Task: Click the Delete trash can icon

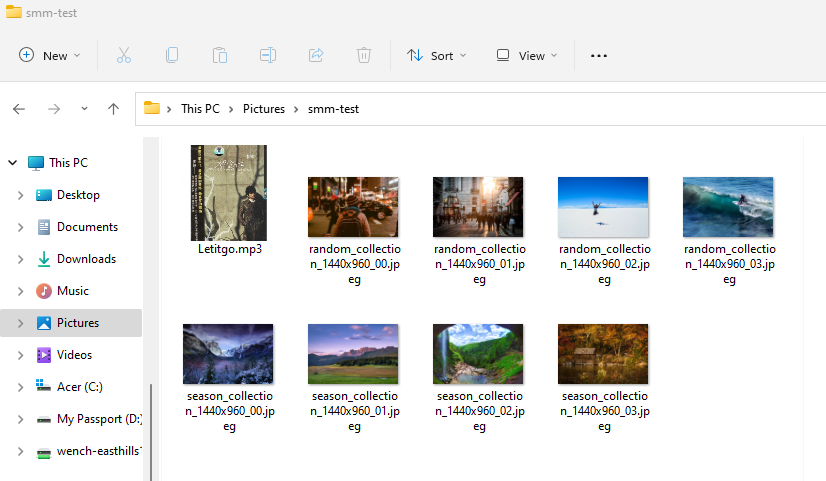Action: [363, 55]
